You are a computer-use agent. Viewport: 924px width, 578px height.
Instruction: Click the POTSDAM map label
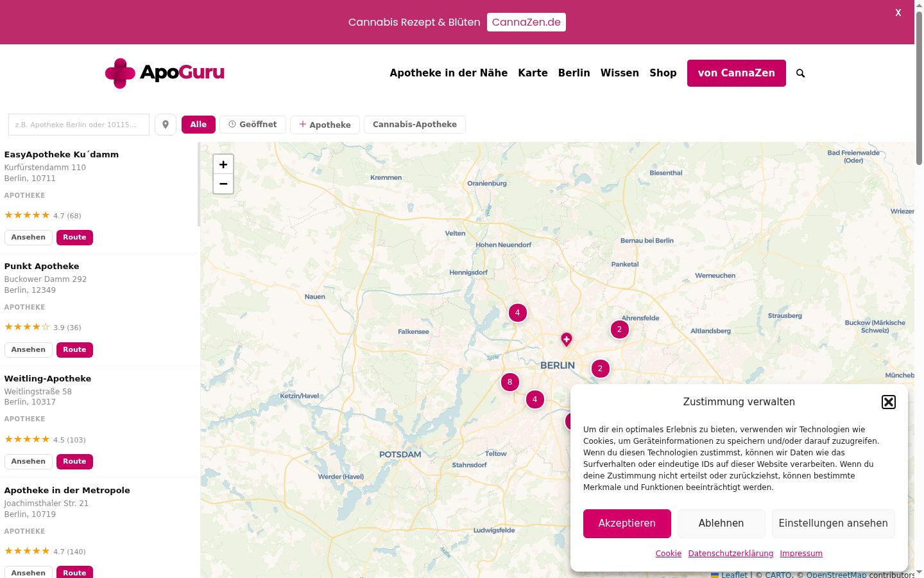(x=400, y=455)
